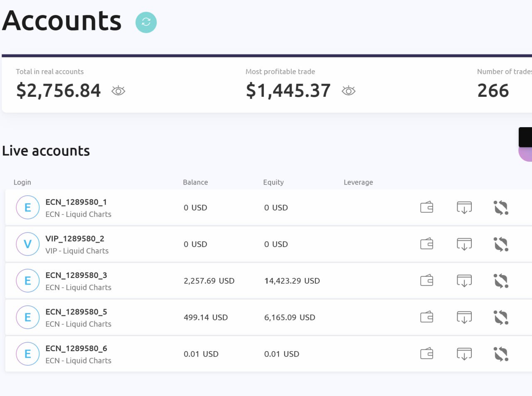Click equity value 6,165.09 USD

(x=290, y=317)
